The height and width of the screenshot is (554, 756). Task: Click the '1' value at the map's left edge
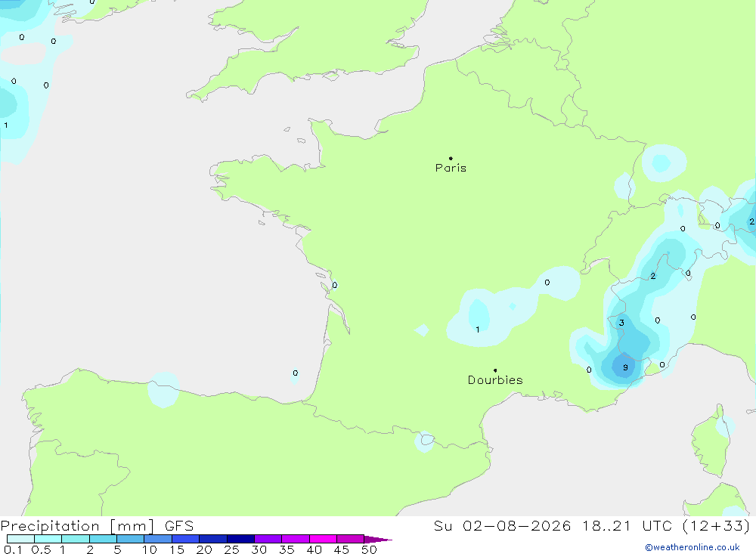coord(6,125)
